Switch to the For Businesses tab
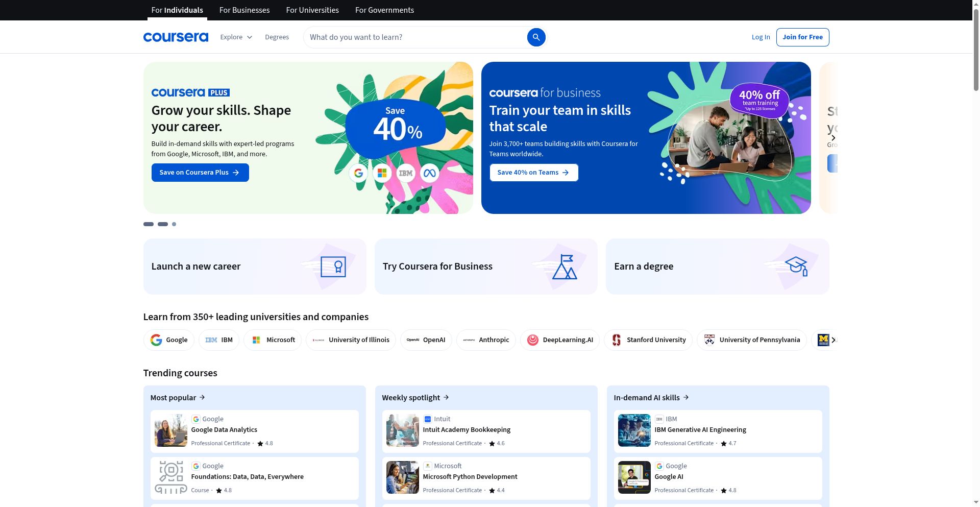 pyautogui.click(x=244, y=10)
